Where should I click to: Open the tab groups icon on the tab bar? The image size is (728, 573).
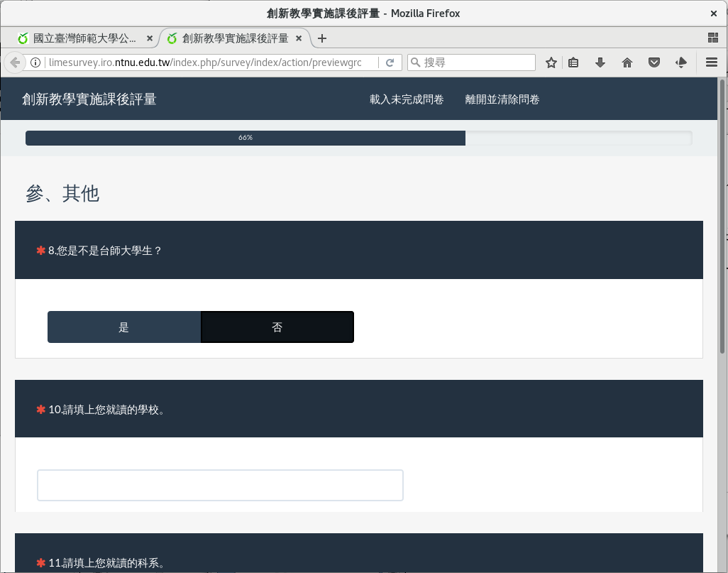click(713, 38)
